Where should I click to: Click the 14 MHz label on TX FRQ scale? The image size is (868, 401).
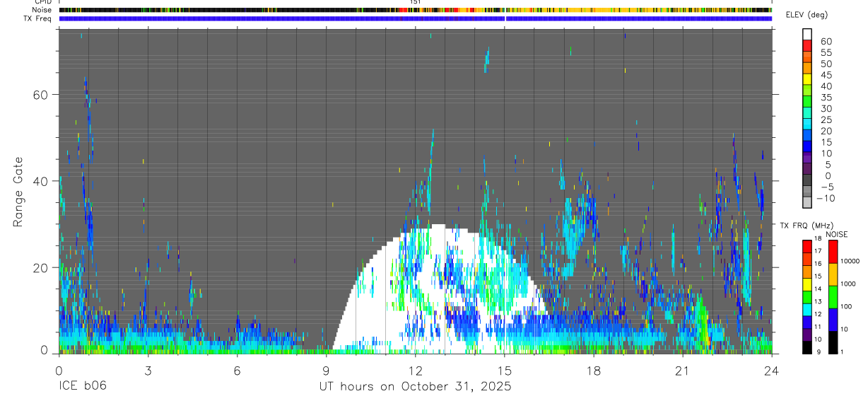[818, 289]
